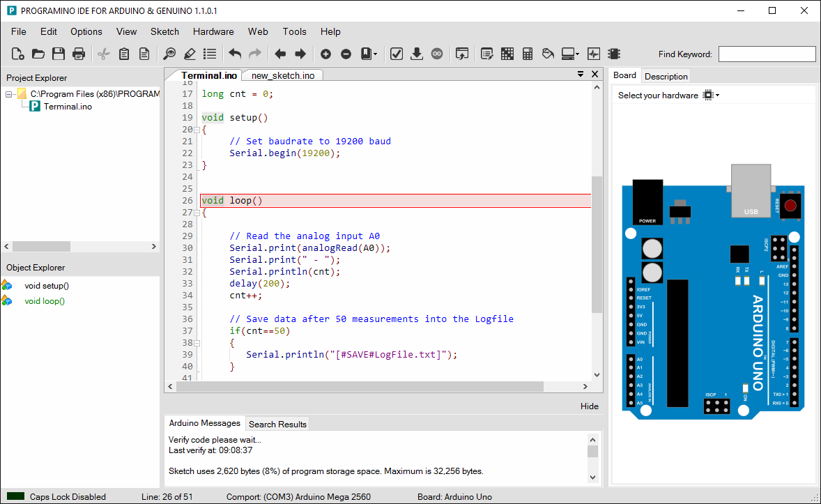Open the Hardware menu
Screen dimensions: 821x504
(x=213, y=31)
